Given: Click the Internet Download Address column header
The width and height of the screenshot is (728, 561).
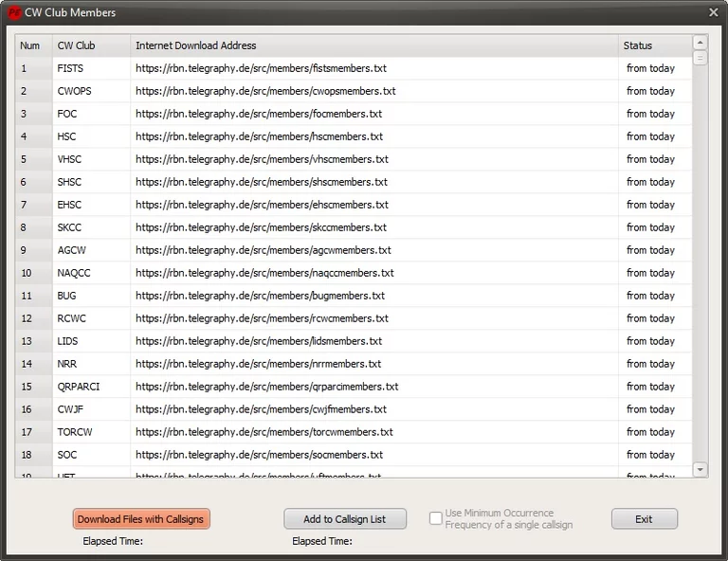Looking at the screenshot, I should click(373, 45).
